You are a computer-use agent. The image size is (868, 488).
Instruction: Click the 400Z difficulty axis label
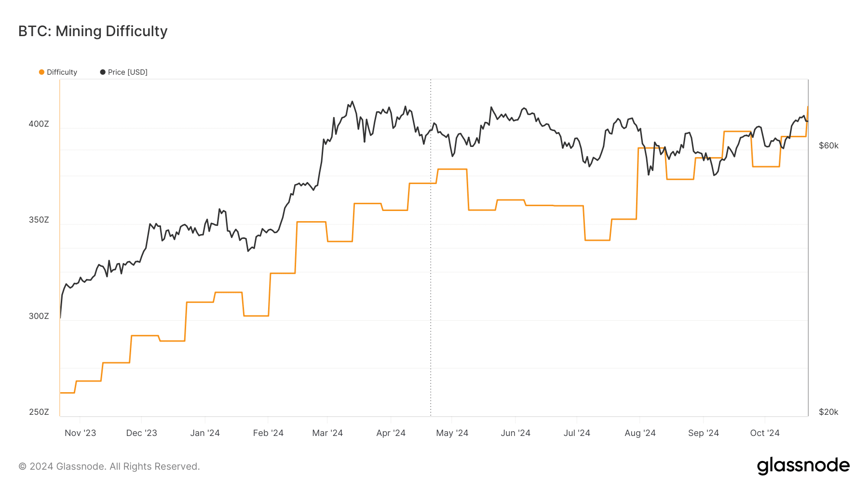(x=39, y=124)
